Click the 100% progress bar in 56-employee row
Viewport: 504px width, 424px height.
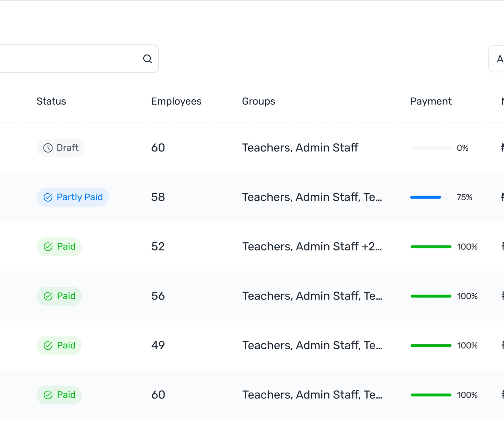[431, 296]
